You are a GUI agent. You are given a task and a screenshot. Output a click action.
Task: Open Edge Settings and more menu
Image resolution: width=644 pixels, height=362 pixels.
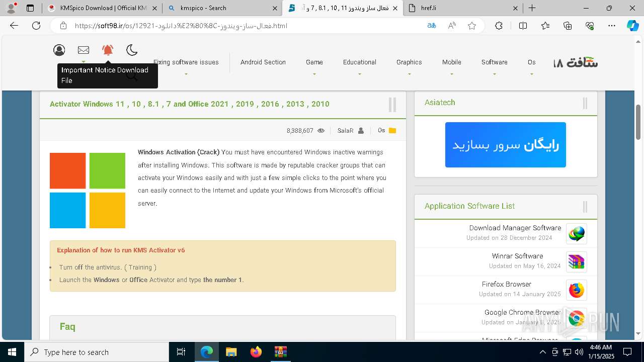(612, 26)
